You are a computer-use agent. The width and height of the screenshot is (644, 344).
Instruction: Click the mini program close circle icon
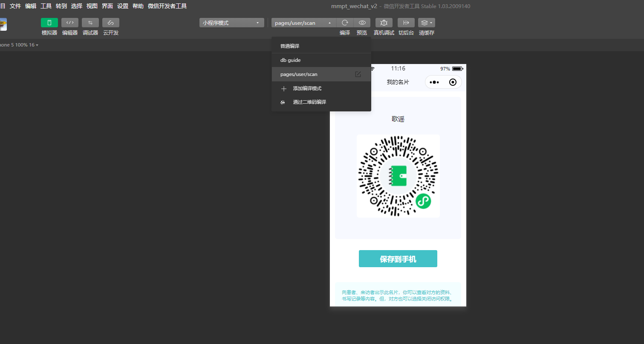pos(453,82)
